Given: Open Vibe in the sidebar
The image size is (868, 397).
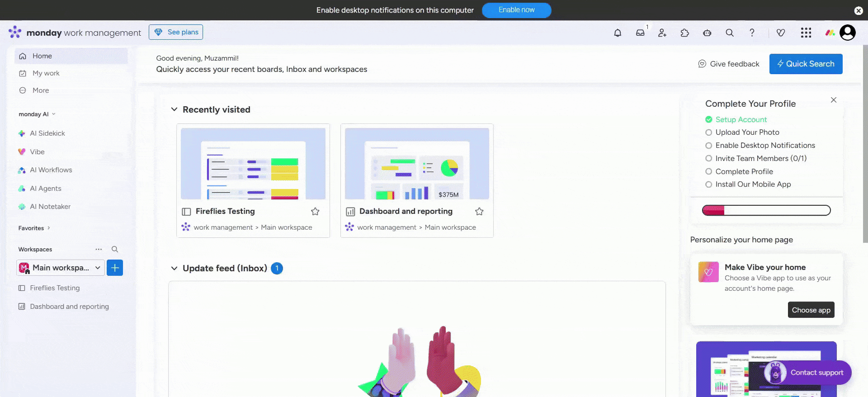Looking at the screenshot, I should (37, 152).
